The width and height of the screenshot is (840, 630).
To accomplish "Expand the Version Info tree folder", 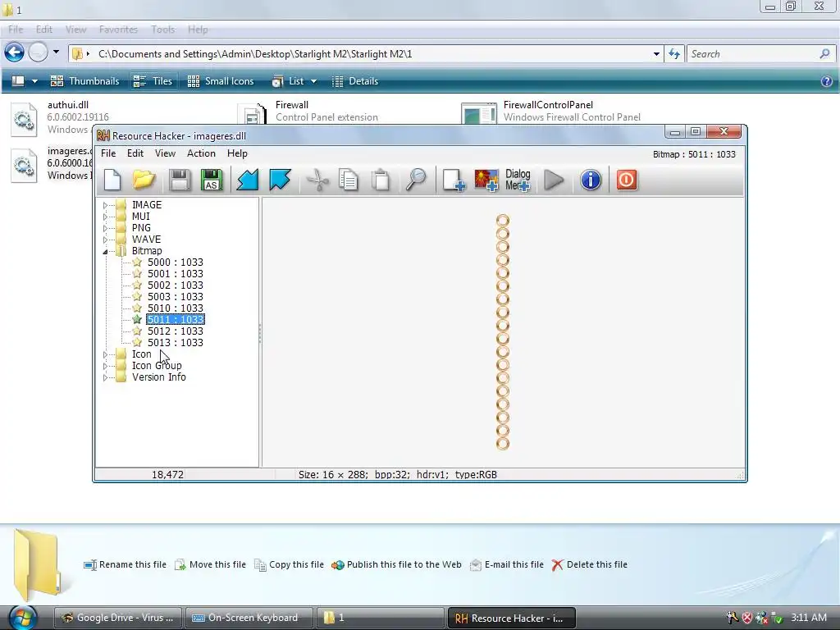I will (x=105, y=377).
